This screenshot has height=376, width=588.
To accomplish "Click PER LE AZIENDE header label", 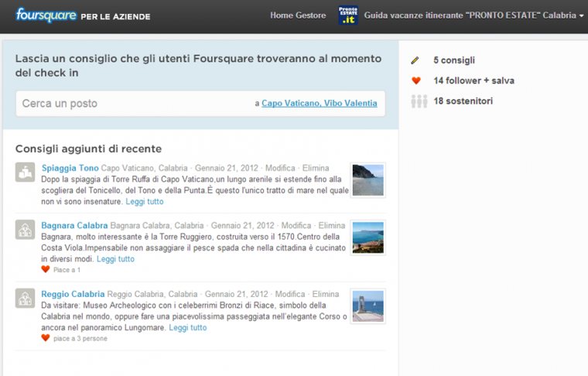I will point(115,16).
